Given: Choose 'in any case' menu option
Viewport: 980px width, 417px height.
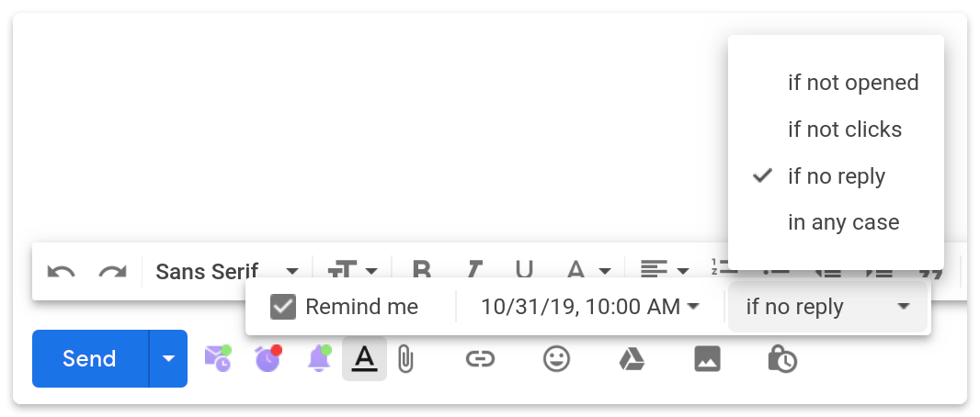Looking at the screenshot, I should [843, 222].
